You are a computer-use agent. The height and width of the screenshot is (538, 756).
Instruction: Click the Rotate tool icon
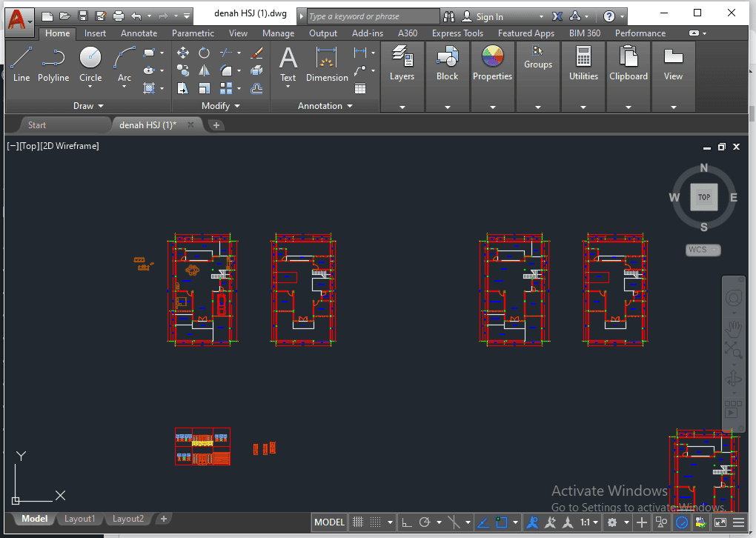204,53
